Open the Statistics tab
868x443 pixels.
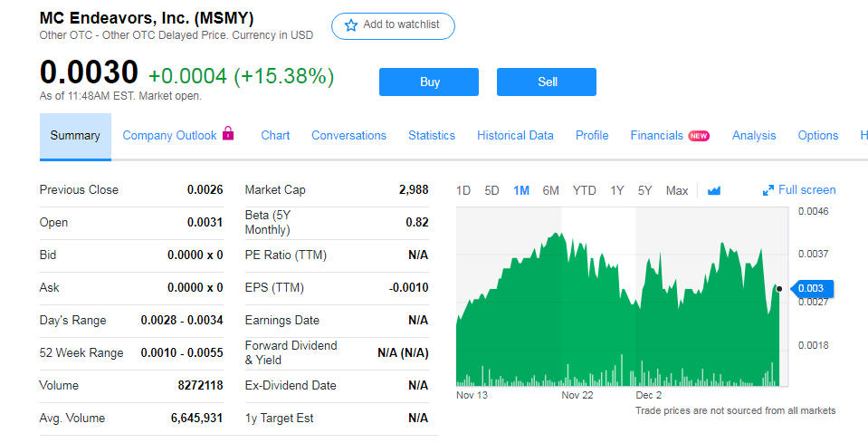432,136
